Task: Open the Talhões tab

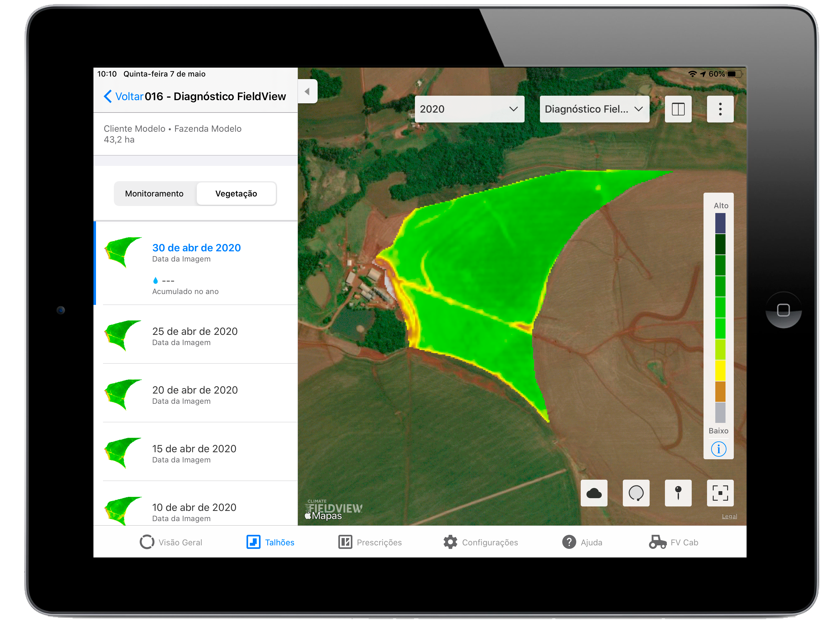Action: (270, 542)
